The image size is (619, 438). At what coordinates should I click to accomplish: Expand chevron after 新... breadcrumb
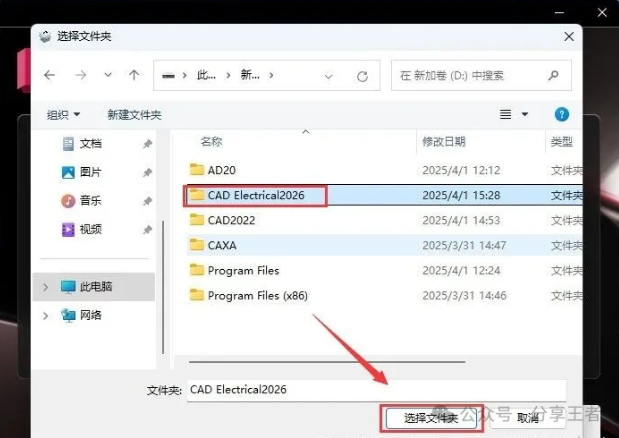pos(271,75)
